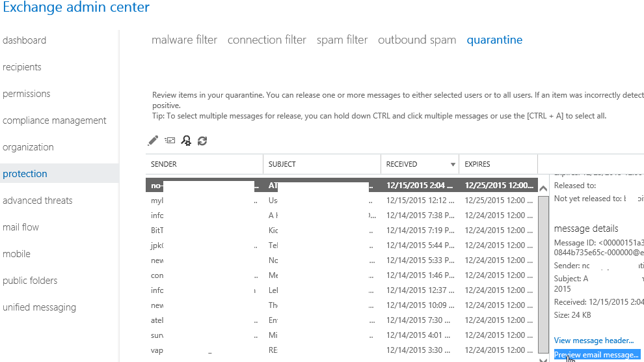Open the View message header link
Screen dimensions: 644x362
tap(593, 341)
